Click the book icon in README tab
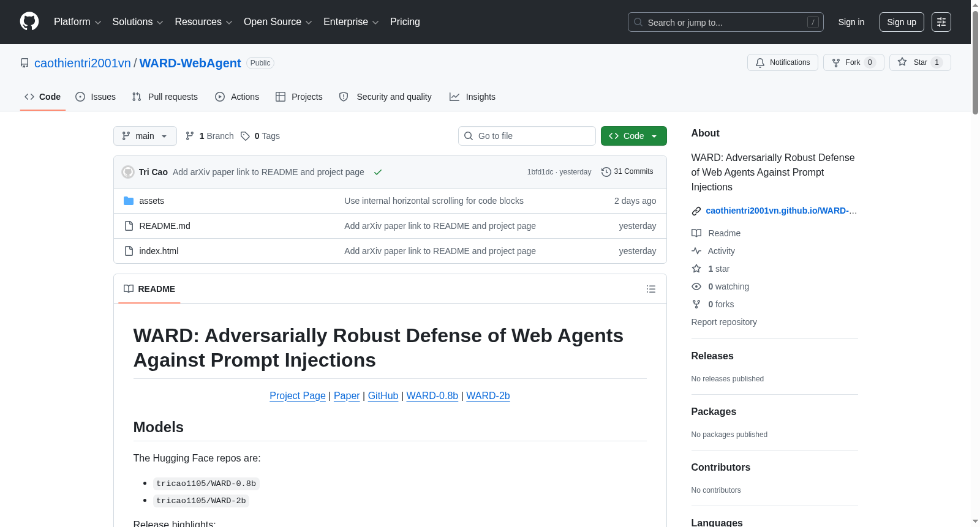This screenshot has height=527, width=980. coord(129,289)
